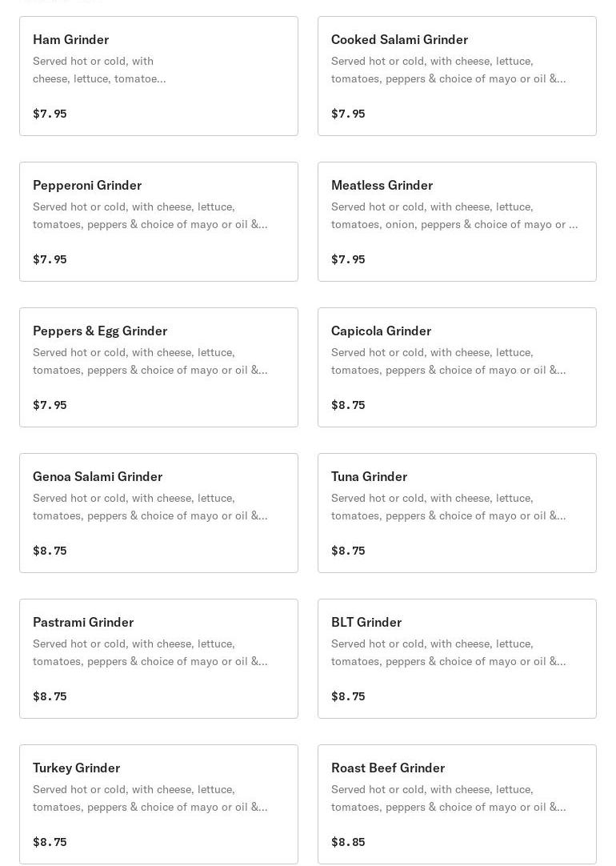Click the $8.85 Roast Beef Grinder price
The image size is (616, 866).
click(348, 842)
